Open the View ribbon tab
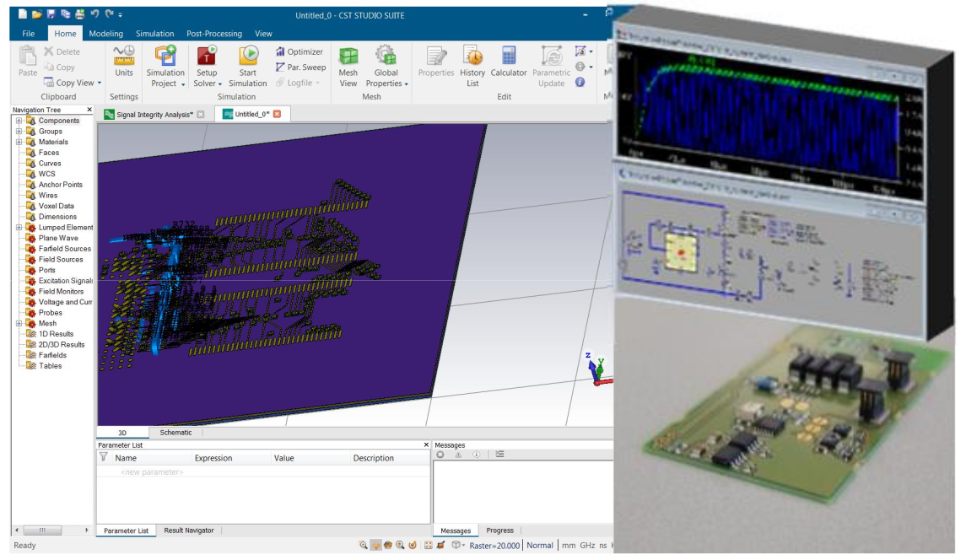Screen dimensions: 966x560 [x=263, y=33]
